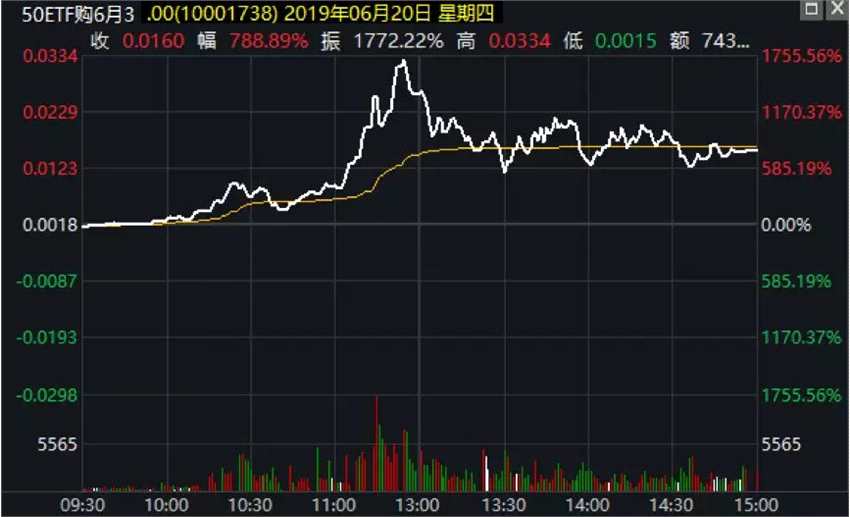Click the 星期四 weekday label
850x517 pixels.
[466, 14]
